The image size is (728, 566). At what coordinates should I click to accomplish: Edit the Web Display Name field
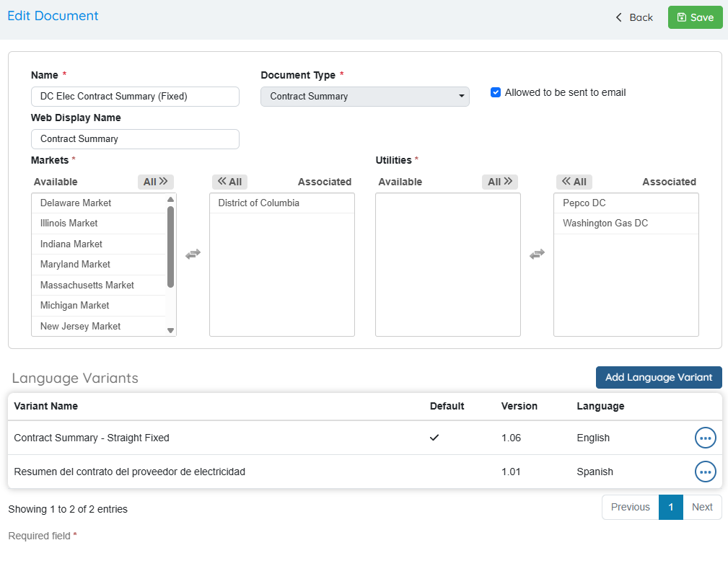coord(135,139)
